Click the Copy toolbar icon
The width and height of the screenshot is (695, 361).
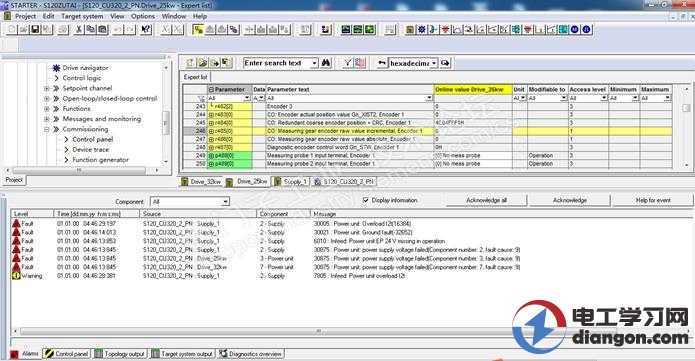[90, 29]
